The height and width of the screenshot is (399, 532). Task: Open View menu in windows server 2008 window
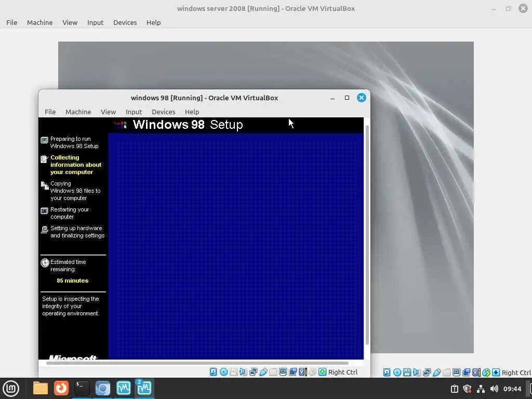tap(70, 22)
